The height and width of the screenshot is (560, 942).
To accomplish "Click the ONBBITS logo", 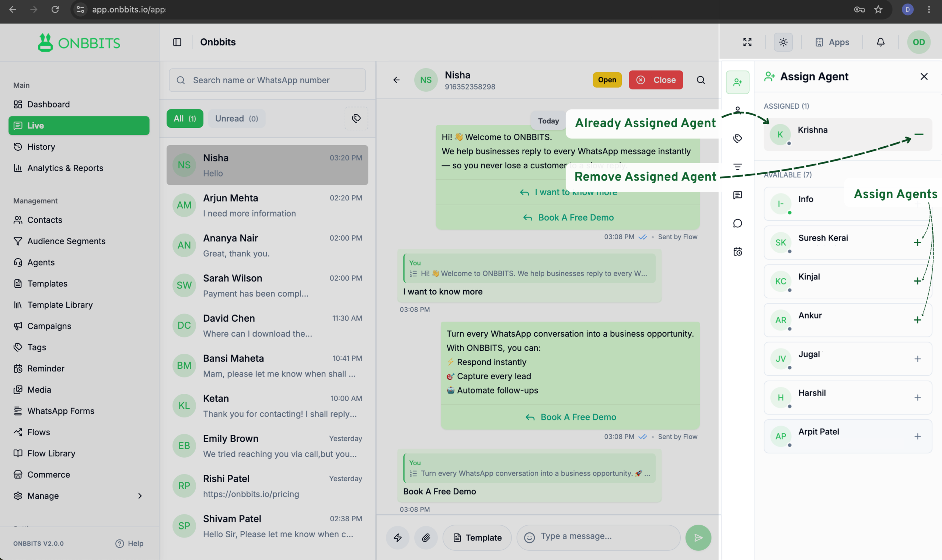I will [x=79, y=43].
